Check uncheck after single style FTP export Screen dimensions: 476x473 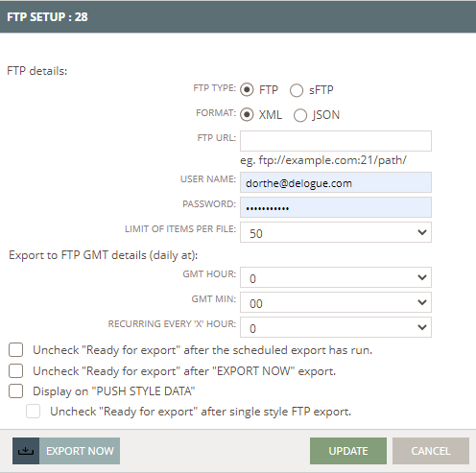point(33,412)
